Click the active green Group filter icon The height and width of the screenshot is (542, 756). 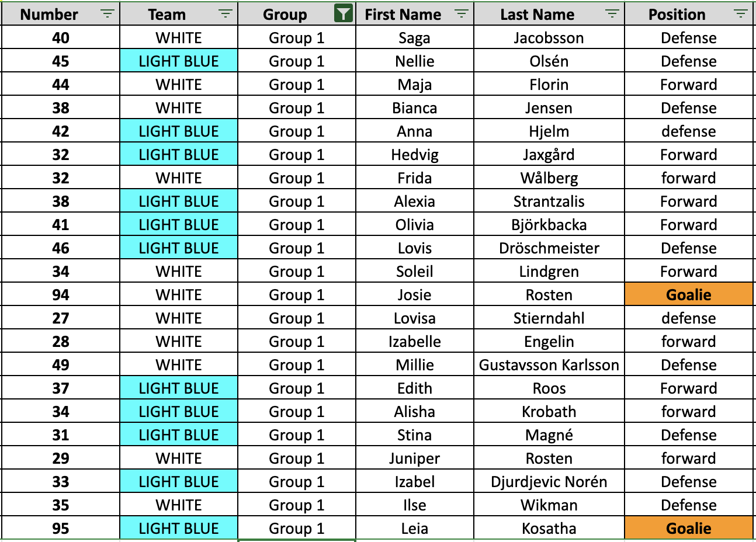[344, 13]
